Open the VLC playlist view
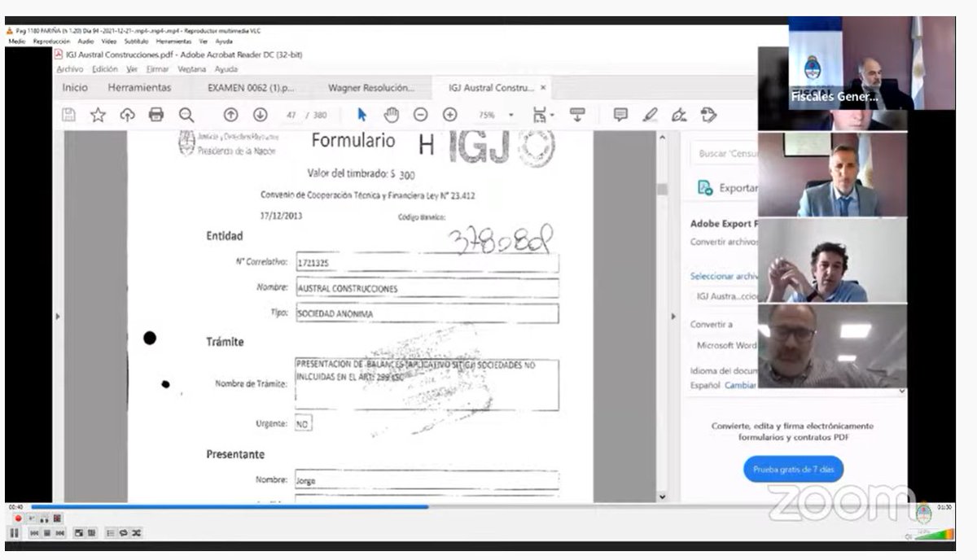The height and width of the screenshot is (560, 977). point(112,533)
